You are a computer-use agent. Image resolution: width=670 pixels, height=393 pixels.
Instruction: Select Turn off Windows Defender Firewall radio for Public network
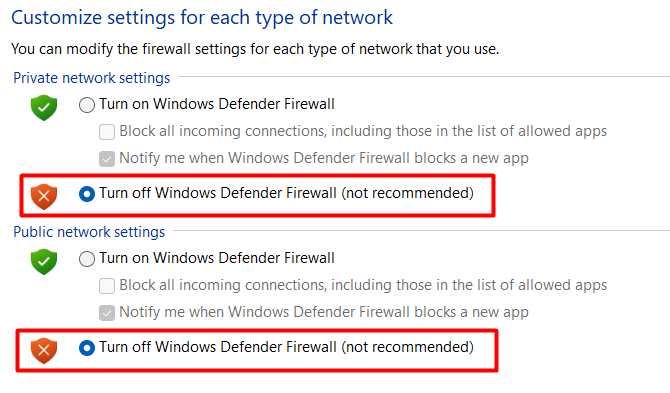pyautogui.click(x=87, y=348)
